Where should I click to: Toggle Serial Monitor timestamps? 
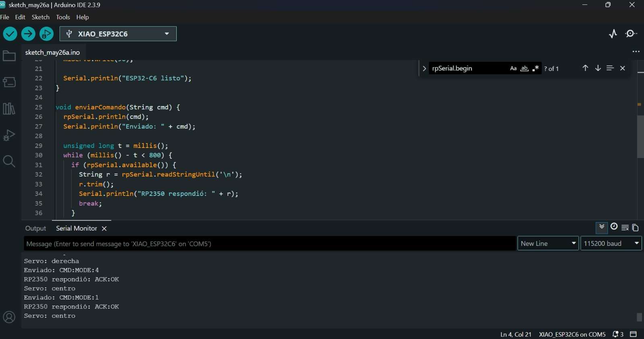coord(614,227)
